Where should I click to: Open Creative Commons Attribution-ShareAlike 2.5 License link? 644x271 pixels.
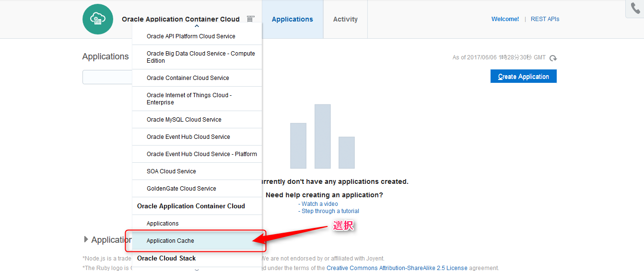[397, 268]
